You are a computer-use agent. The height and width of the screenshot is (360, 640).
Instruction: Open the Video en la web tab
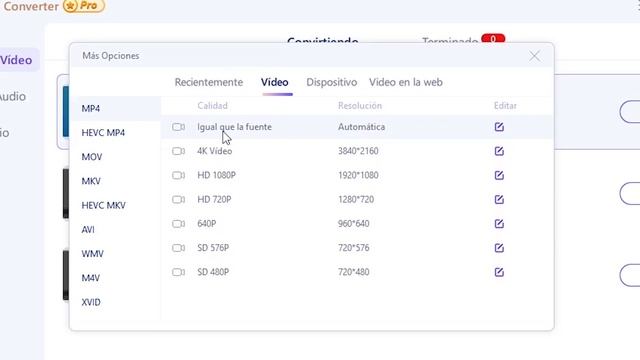pos(406,82)
